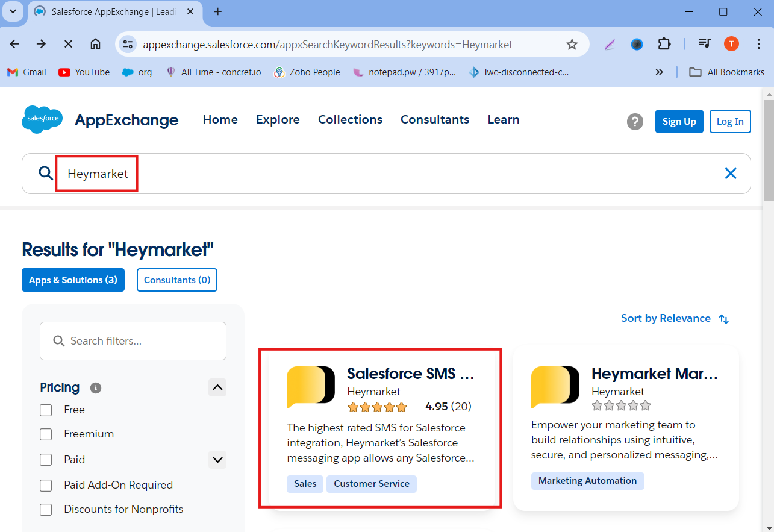Open the YouTube bookmark
The image size is (774, 532).
coord(84,72)
